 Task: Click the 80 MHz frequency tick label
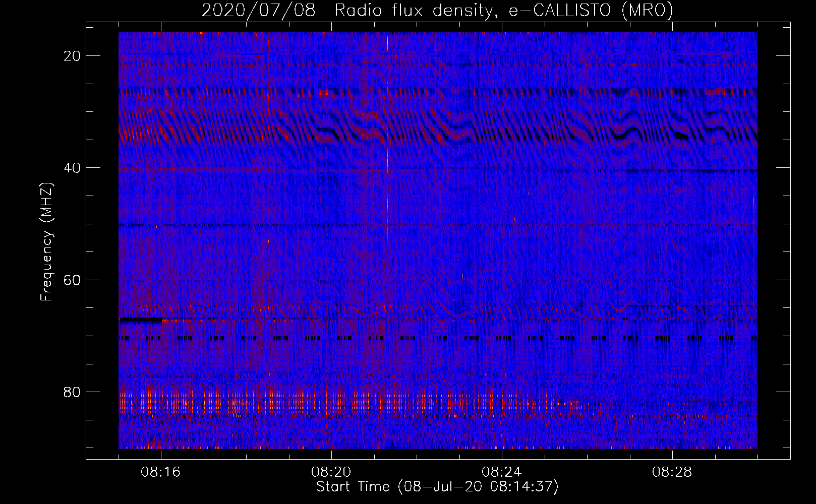click(73, 392)
